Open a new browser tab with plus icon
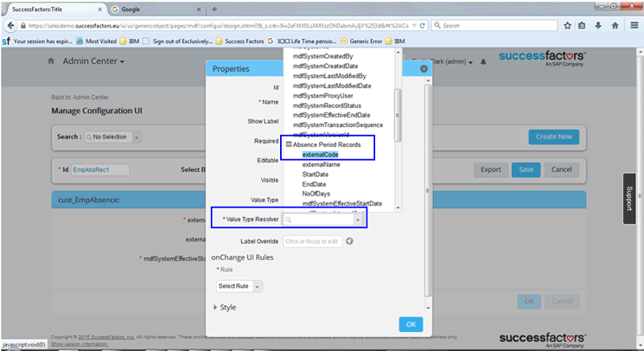Viewport: 644px width, 351px height. click(214, 9)
